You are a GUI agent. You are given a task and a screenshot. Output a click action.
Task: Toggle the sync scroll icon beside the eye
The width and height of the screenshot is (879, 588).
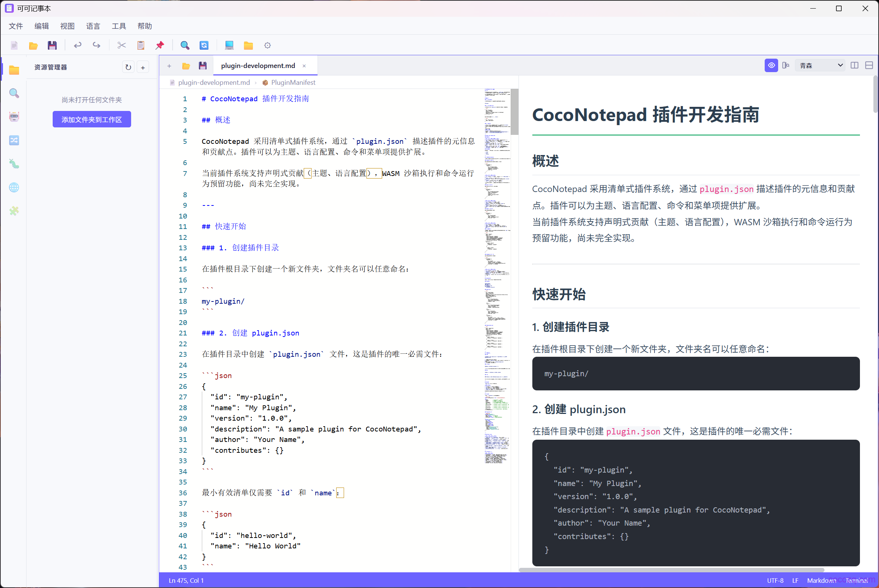[786, 65]
